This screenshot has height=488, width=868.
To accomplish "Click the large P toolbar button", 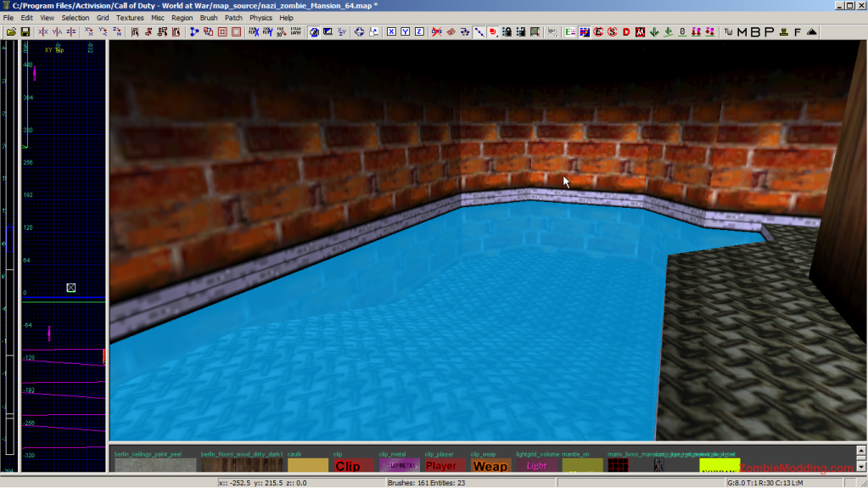I will click(x=770, y=32).
